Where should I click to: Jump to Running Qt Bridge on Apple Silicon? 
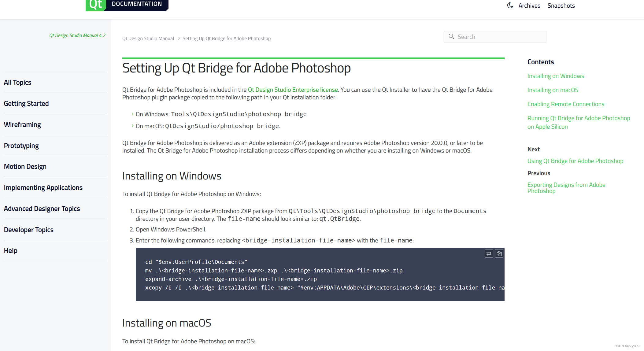(x=579, y=123)
